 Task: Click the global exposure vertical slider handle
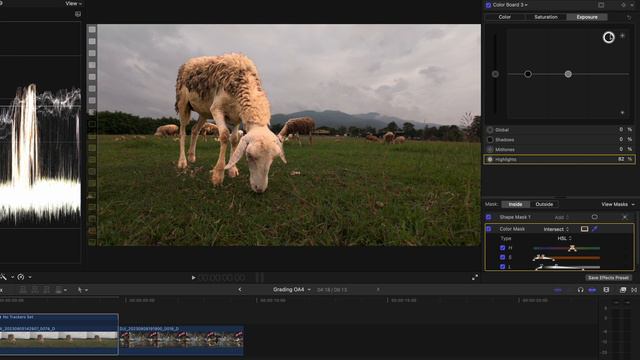click(x=495, y=74)
